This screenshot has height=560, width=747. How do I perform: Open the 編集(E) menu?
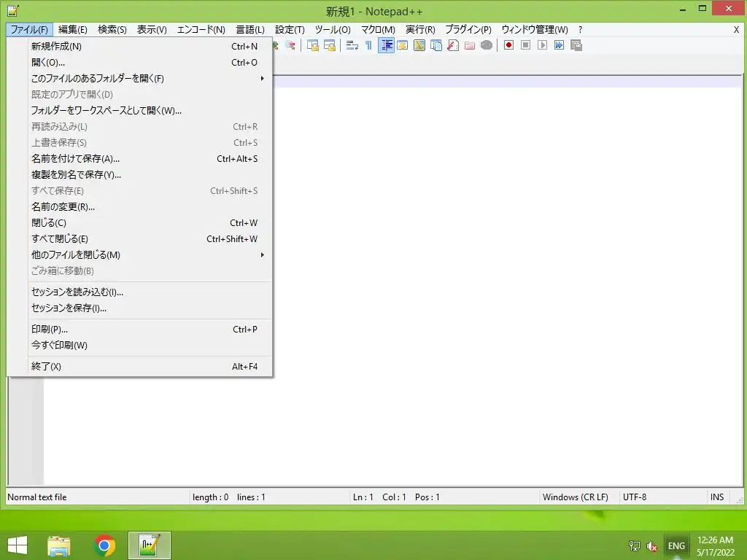pos(73,29)
